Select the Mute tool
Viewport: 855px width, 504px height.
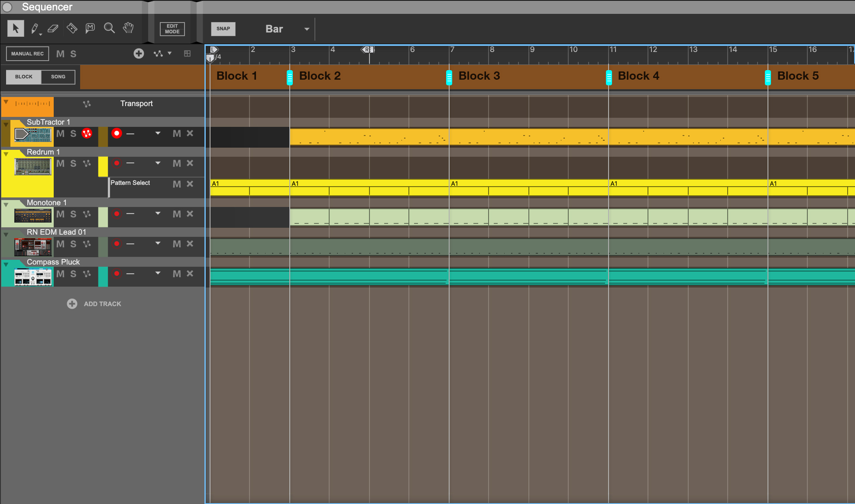90,29
